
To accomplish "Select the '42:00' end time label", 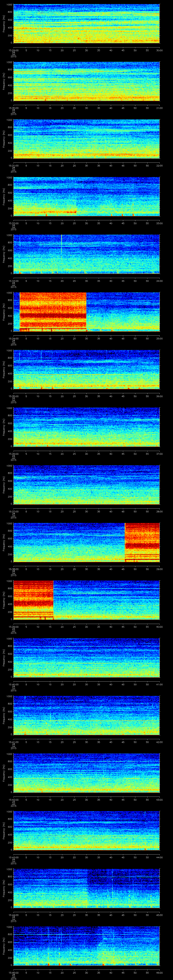I will [x=160, y=742].
